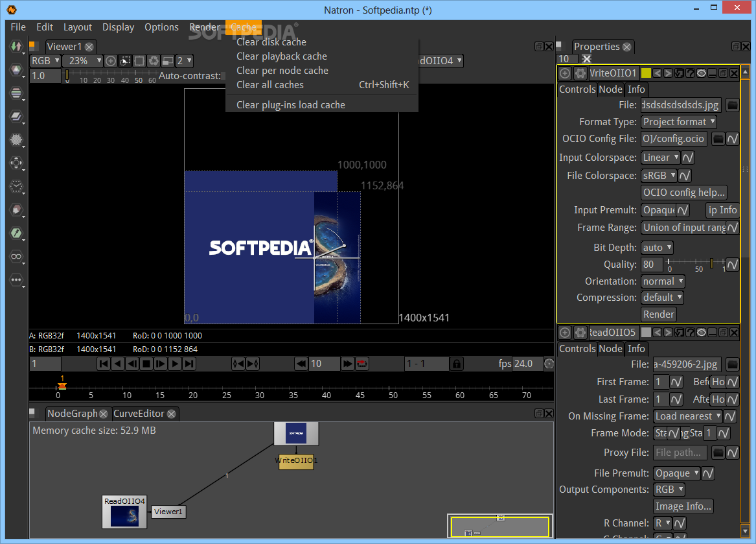Click the WriteOIIO1 yellow node color swatch

(x=646, y=73)
